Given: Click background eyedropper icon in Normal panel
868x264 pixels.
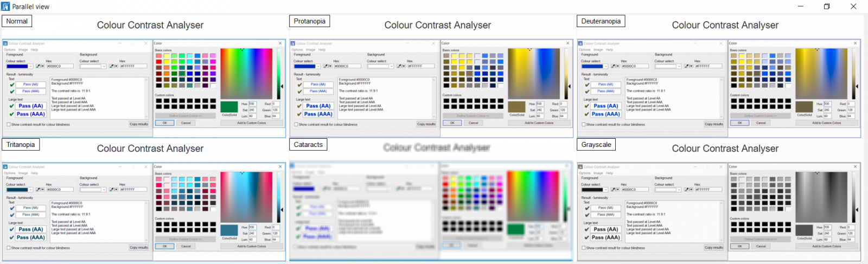Looking at the screenshot, I should coord(112,66).
